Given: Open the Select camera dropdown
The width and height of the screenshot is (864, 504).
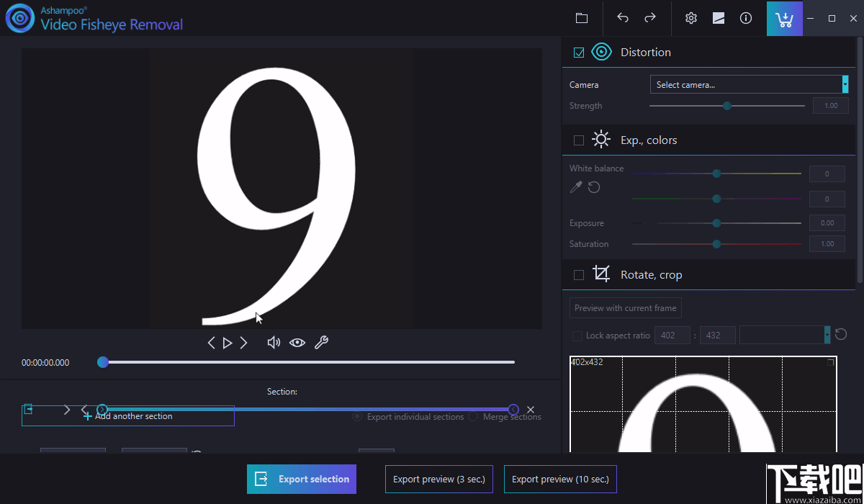Looking at the screenshot, I should tap(749, 85).
